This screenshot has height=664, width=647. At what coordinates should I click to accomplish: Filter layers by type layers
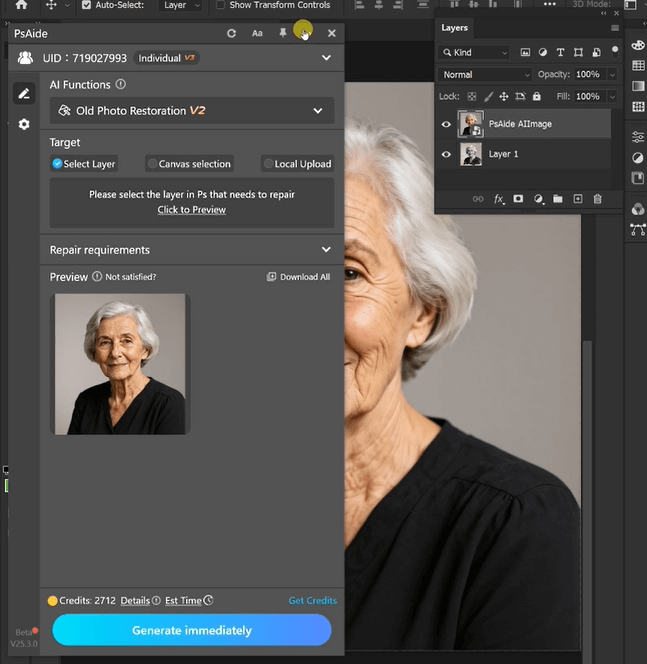click(561, 52)
